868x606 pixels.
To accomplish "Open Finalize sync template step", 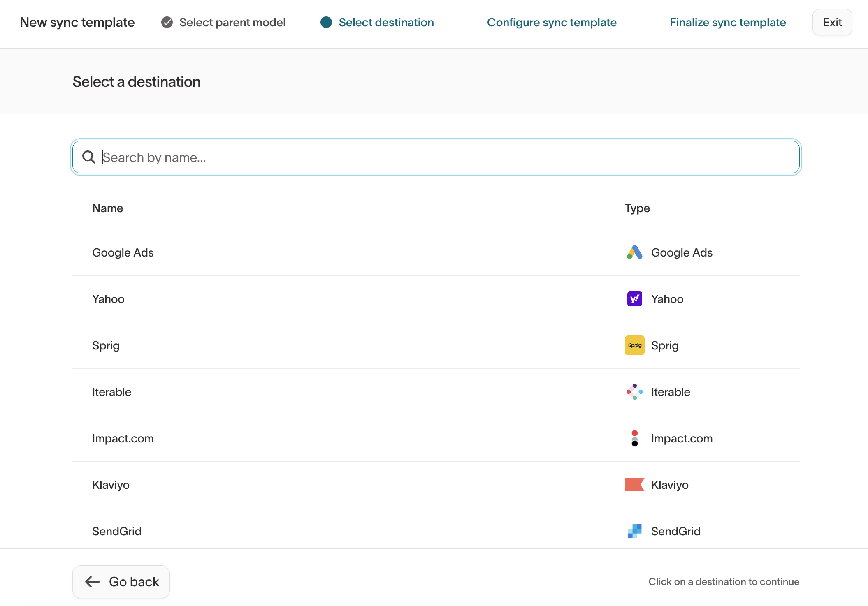I will tap(728, 22).
